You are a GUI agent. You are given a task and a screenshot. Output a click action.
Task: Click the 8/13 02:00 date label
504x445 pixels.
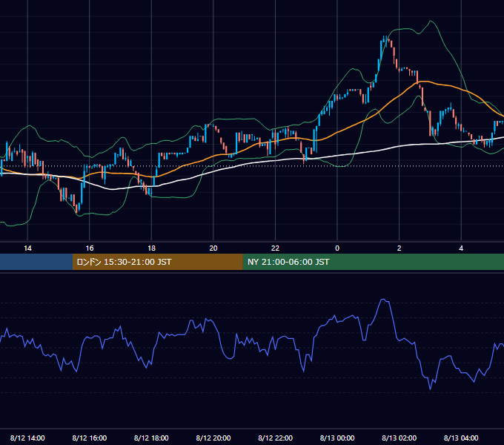pyautogui.click(x=399, y=438)
